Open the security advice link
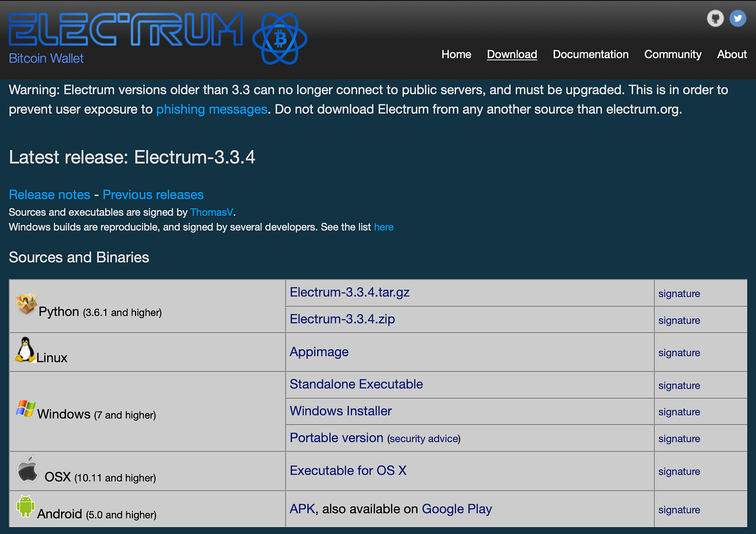 [424, 439]
